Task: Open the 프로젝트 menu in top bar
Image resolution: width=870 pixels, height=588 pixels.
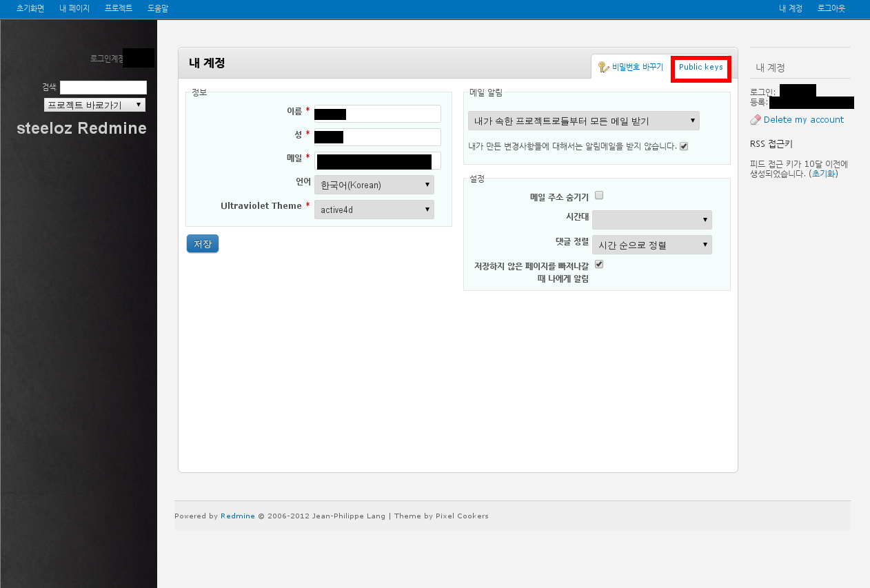Action: pyautogui.click(x=119, y=8)
